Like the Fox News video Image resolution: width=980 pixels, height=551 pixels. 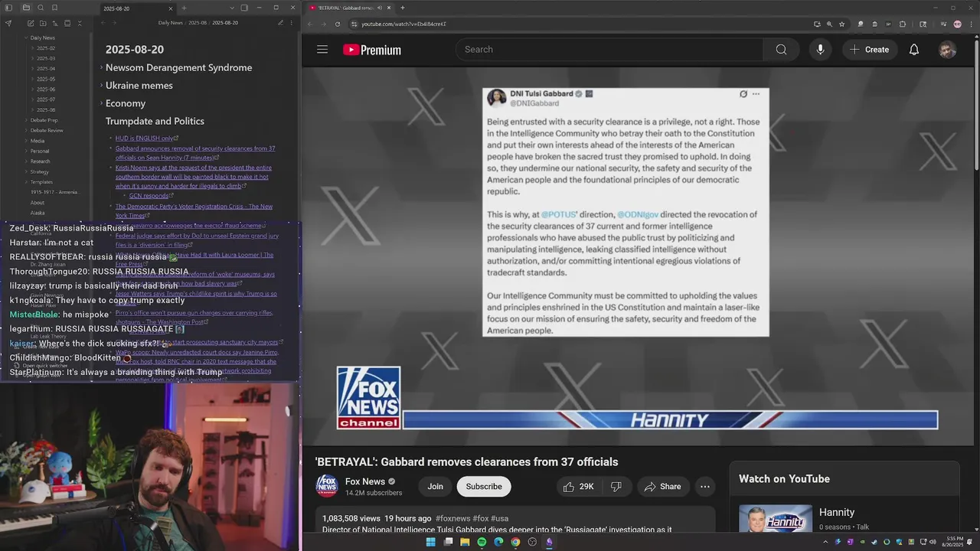(x=578, y=487)
